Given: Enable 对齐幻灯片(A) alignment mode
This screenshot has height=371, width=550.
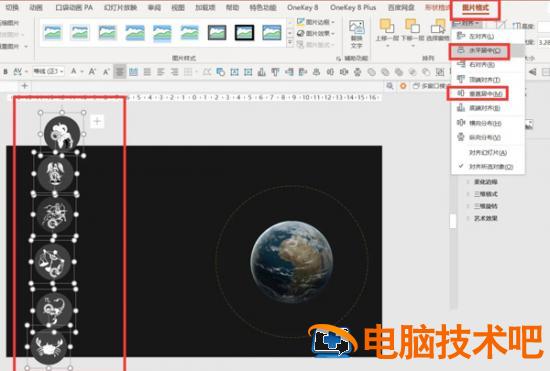Looking at the screenshot, I should click(488, 153).
